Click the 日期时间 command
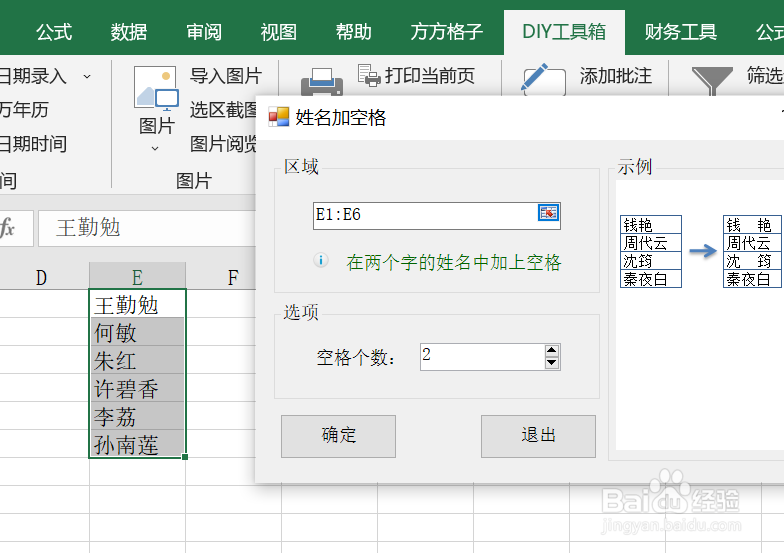 (33, 144)
